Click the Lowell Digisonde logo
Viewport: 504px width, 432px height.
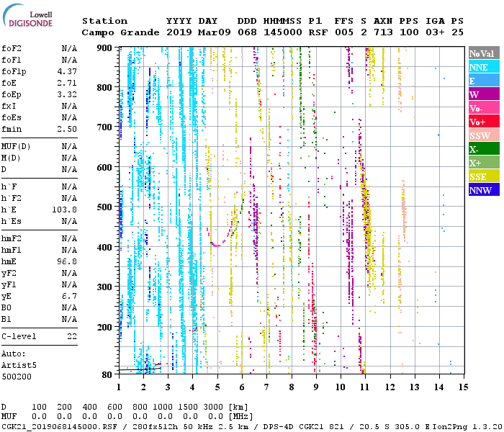27,15
